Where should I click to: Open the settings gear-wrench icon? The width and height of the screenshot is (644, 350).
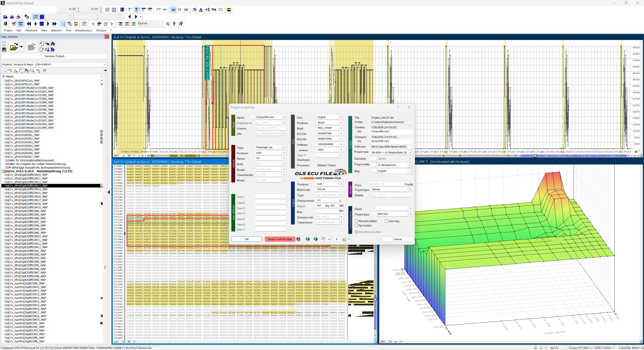pyautogui.click(x=168, y=24)
